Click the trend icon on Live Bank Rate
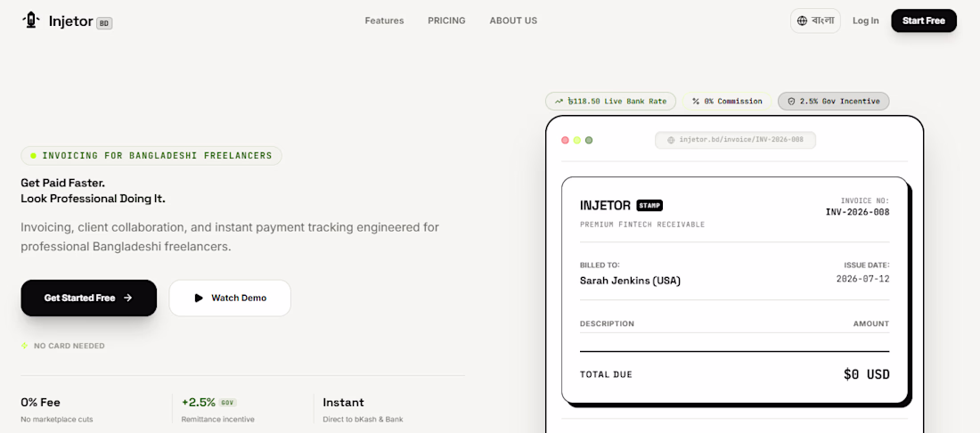Viewport: 980px width, 433px height. point(559,102)
